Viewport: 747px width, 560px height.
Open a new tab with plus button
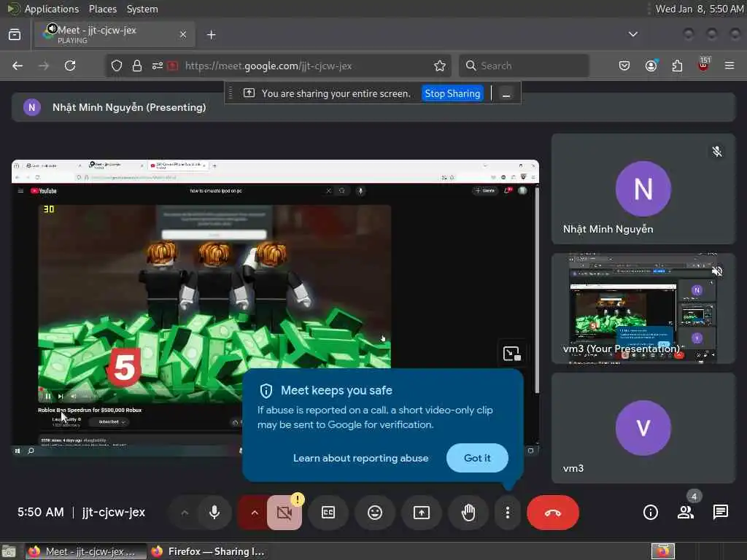pos(212,35)
